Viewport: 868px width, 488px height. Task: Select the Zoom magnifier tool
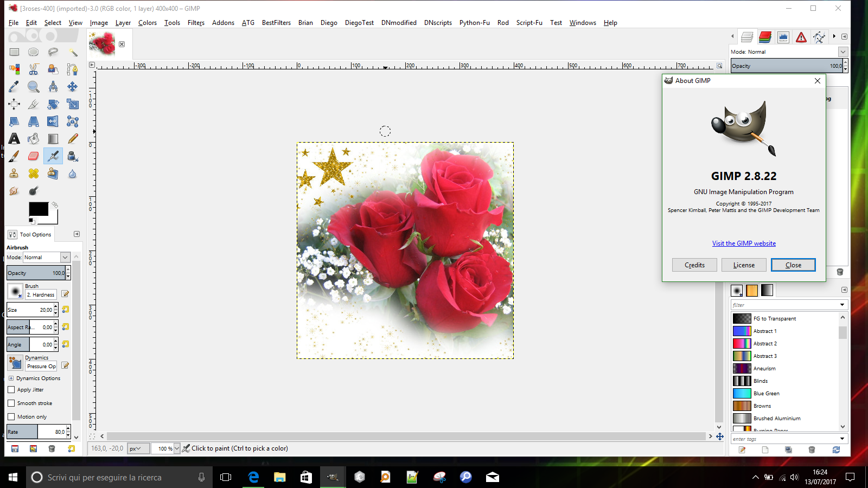[x=34, y=87]
